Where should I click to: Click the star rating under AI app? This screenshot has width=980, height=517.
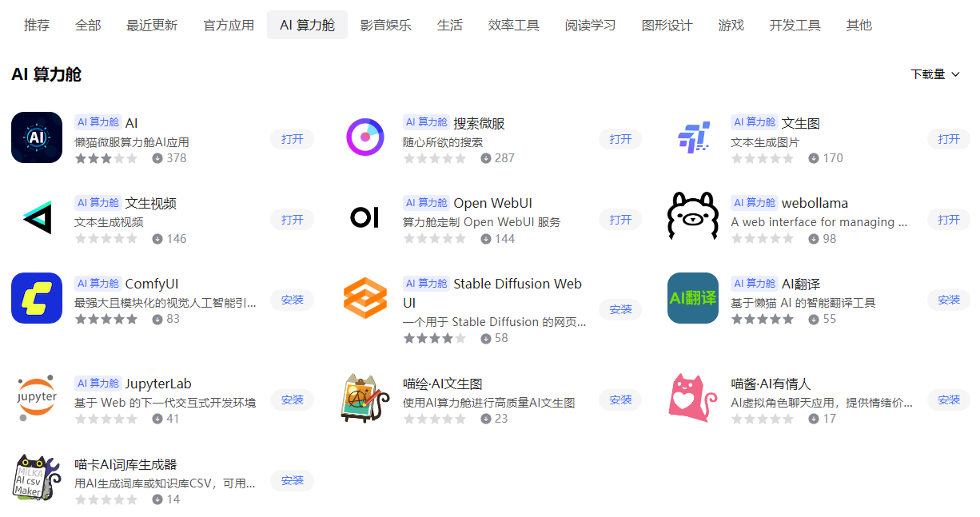[x=106, y=158]
